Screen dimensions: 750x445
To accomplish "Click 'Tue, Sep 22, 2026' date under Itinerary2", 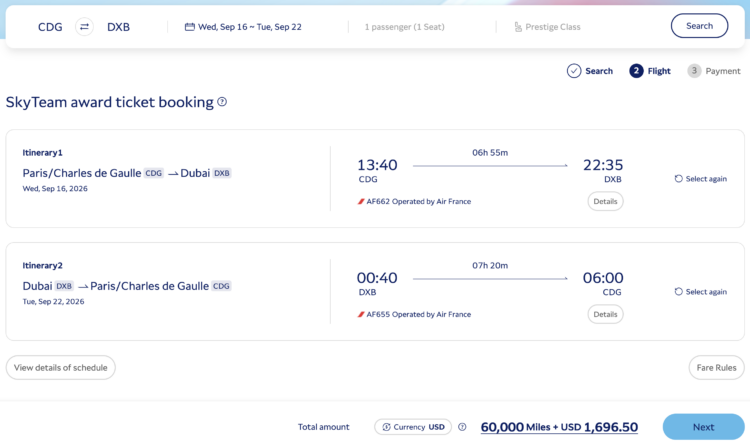I will [54, 301].
